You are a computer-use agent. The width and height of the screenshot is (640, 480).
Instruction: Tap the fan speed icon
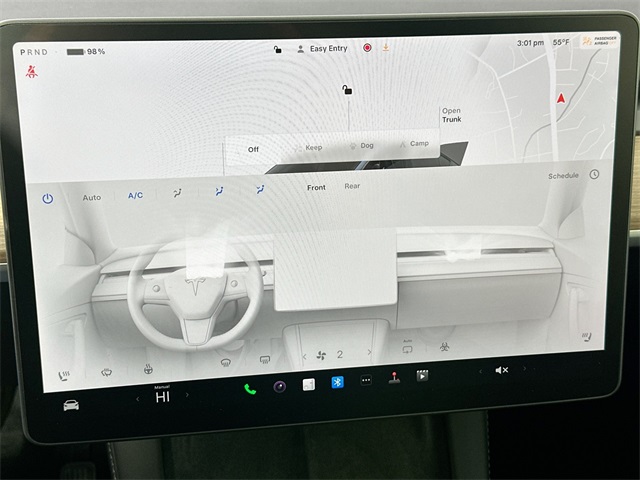coord(321,356)
